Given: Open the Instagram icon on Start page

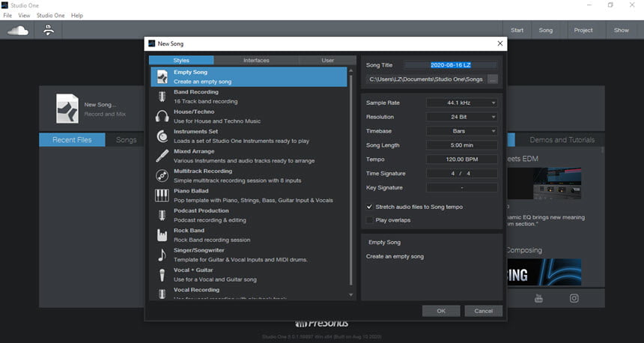Looking at the screenshot, I should click(x=574, y=298).
